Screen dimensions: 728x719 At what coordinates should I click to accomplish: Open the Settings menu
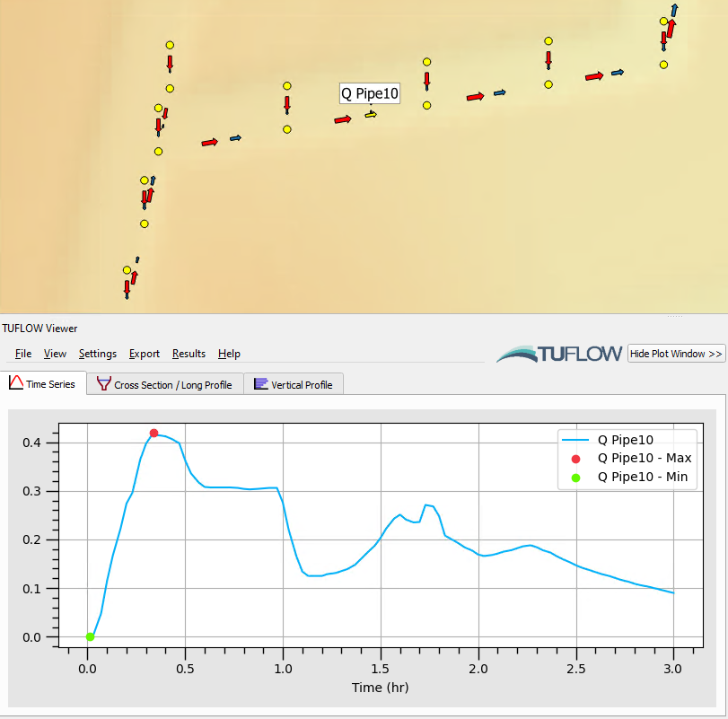point(97,354)
